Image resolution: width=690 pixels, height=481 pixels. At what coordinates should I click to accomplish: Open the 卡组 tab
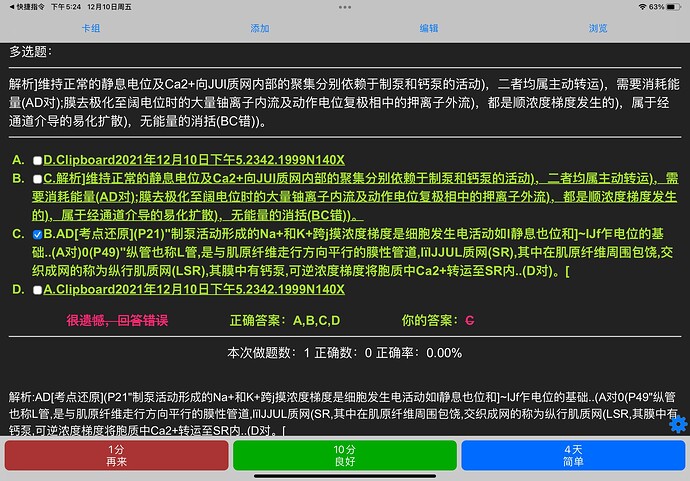[x=91, y=29]
